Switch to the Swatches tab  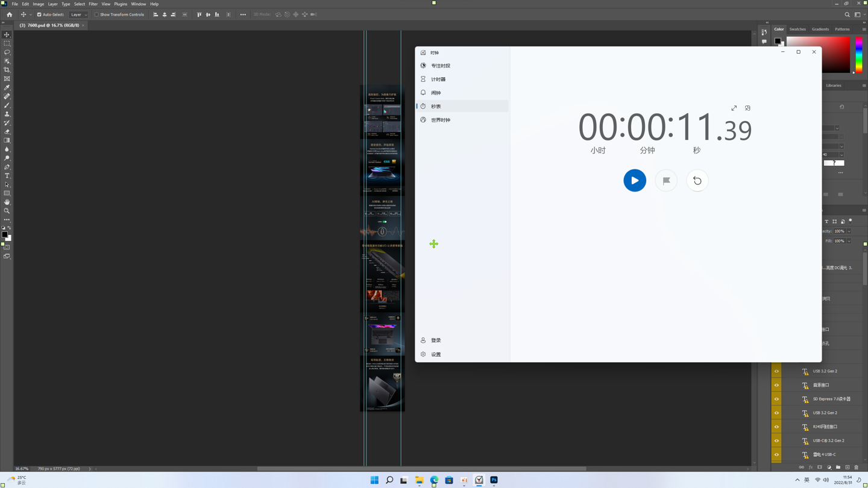tap(797, 29)
